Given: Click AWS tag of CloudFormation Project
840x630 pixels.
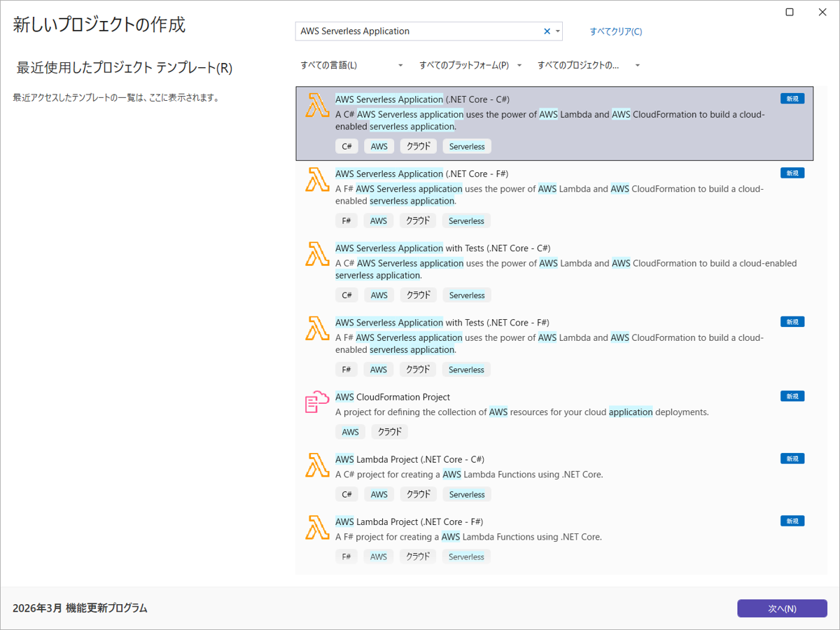Looking at the screenshot, I should pos(350,432).
